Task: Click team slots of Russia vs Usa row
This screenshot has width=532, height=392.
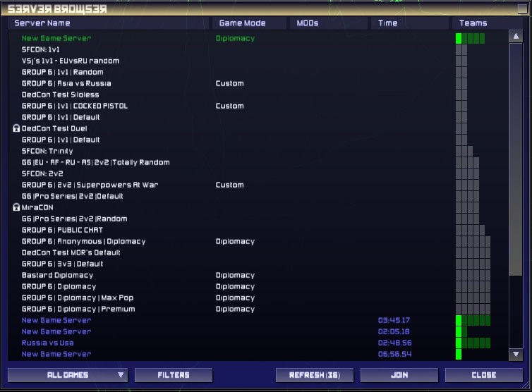Action: [473, 343]
